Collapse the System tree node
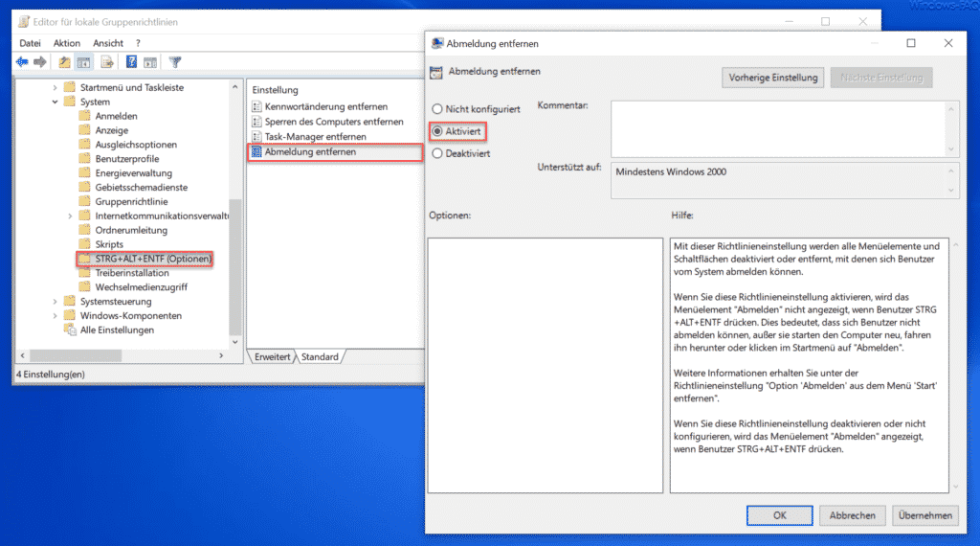The height and width of the screenshot is (546, 980). 55,102
